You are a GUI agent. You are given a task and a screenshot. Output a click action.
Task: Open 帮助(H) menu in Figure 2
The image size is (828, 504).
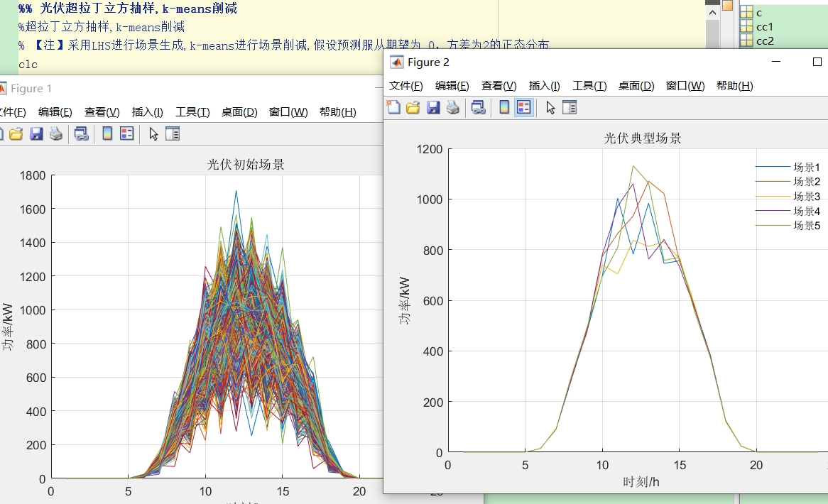(x=734, y=85)
